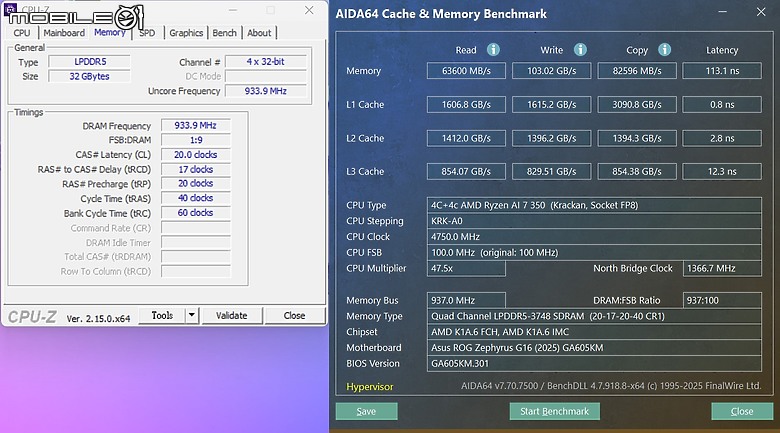Click L1 Cache Read value 1606.8 GB/s
Image resolution: width=780 pixels, height=433 pixels.
point(466,105)
